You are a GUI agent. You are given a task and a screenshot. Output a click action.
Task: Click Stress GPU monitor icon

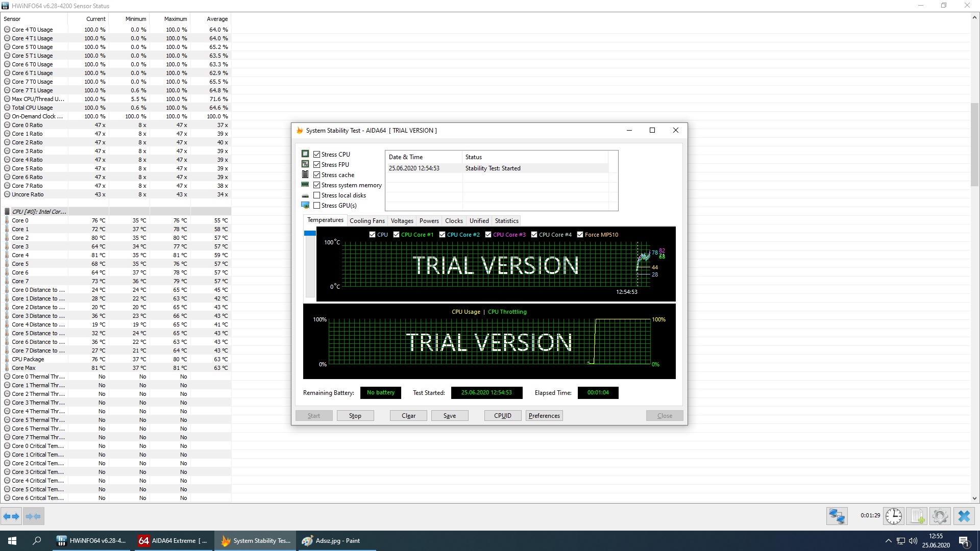pos(305,205)
